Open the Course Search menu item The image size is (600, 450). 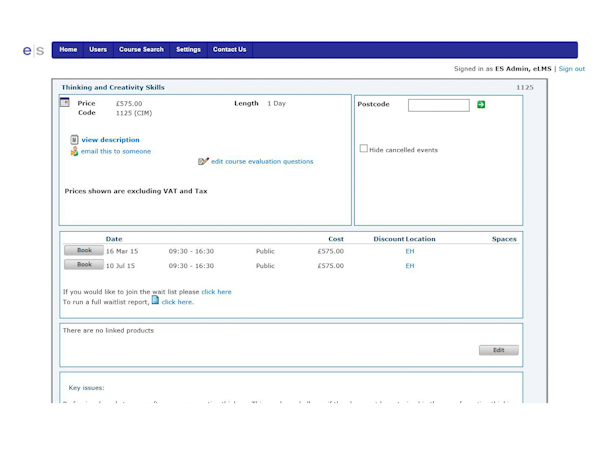coord(141,50)
